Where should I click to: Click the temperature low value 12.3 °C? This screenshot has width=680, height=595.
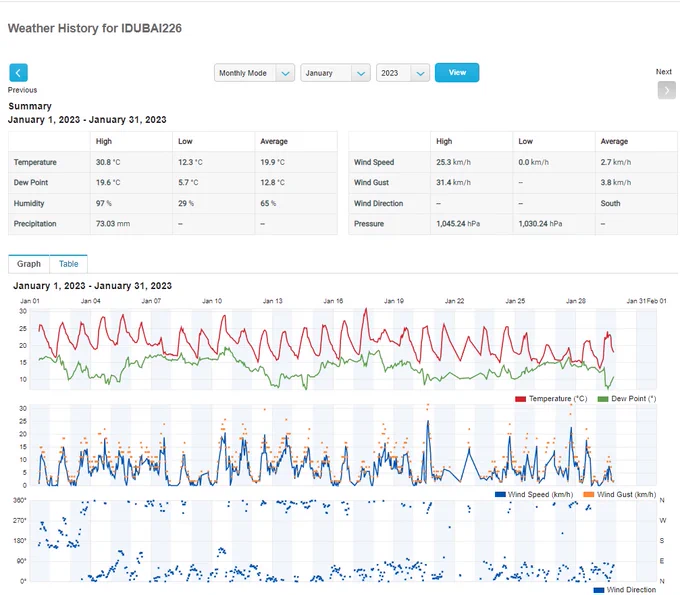click(x=190, y=162)
